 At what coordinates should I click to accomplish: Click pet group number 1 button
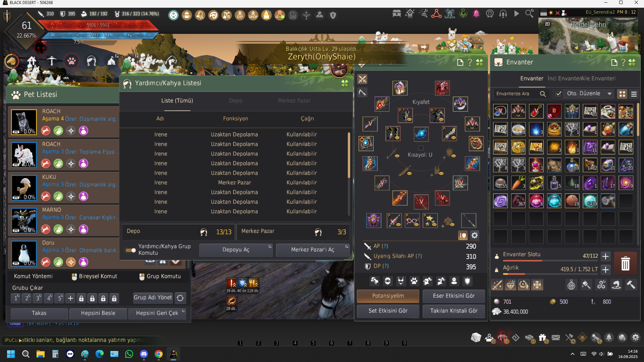tap(16, 298)
